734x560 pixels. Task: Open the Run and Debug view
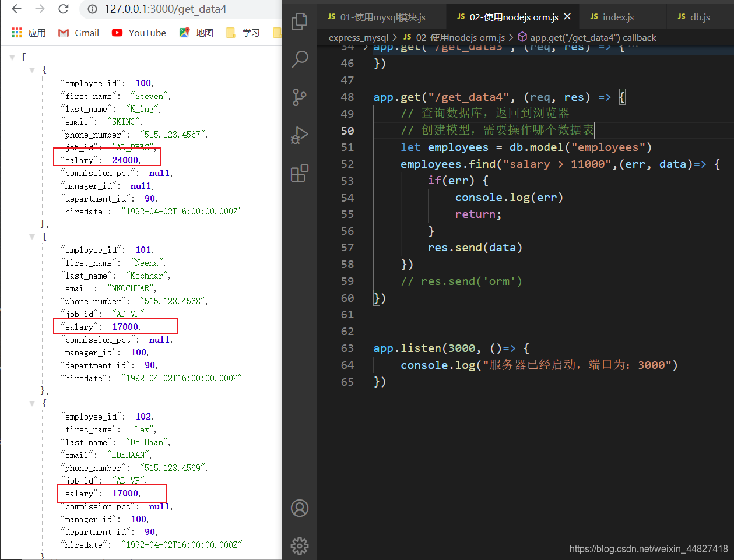pyautogui.click(x=300, y=135)
